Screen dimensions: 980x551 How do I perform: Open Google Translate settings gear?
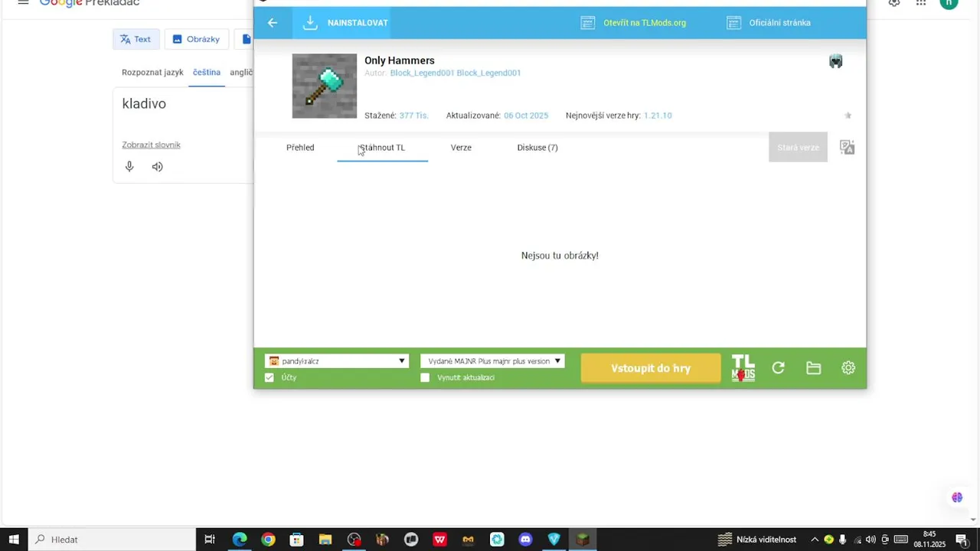point(894,2)
